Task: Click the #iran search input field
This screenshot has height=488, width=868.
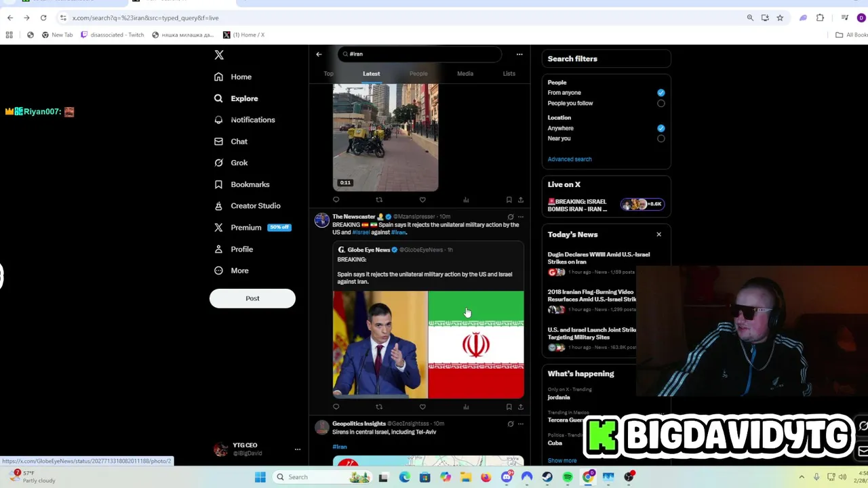Action: (x=420, y=54)
